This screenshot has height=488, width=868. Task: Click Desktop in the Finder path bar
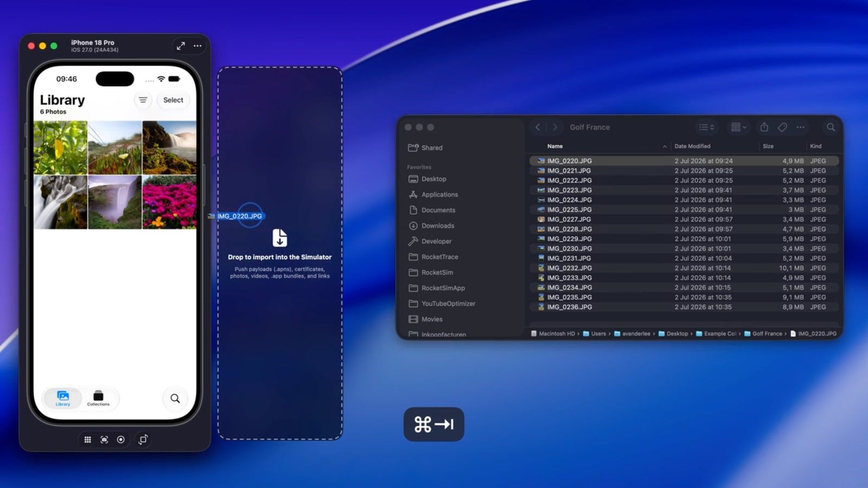(x=673, y=334)
